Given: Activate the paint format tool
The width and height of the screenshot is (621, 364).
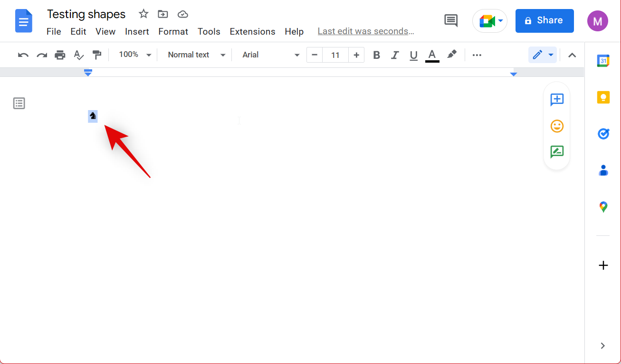Looking at the screenshot, I should click(x=97, y=55).
